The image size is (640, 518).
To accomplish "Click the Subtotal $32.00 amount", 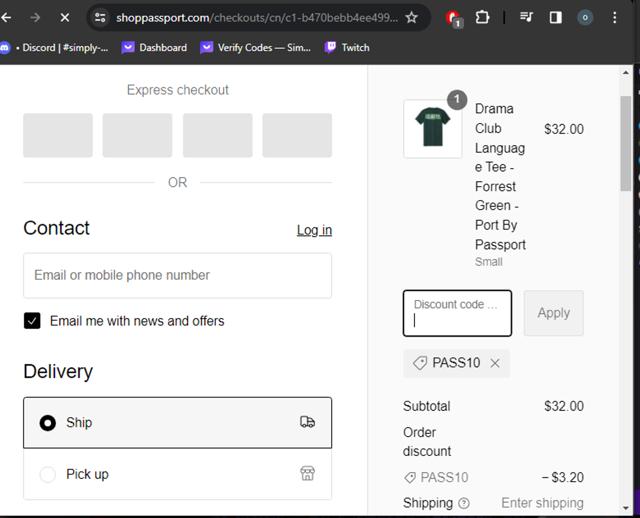I will click(564, 406).
